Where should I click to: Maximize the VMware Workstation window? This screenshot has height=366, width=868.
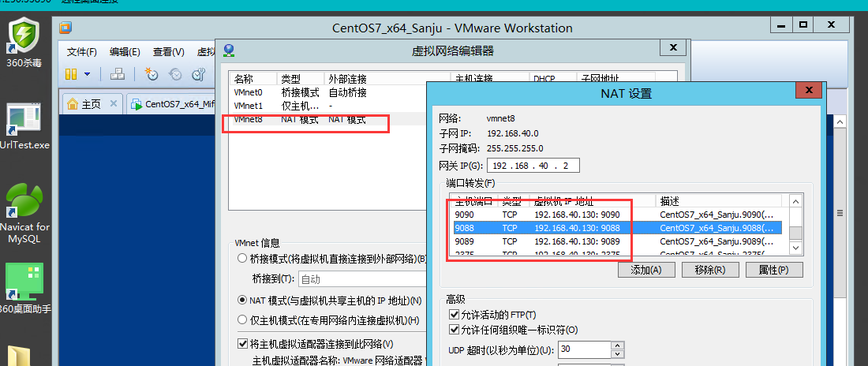click(x=803, y=24)
